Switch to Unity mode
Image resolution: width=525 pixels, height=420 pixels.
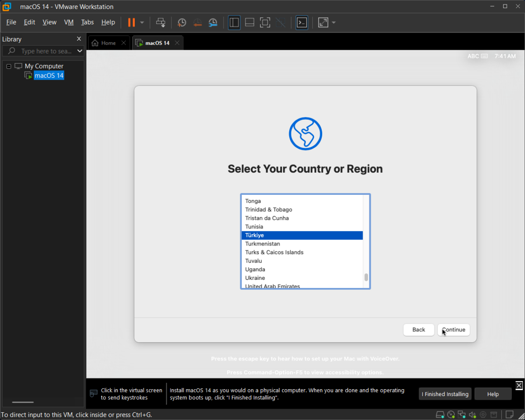click(281, 23)
